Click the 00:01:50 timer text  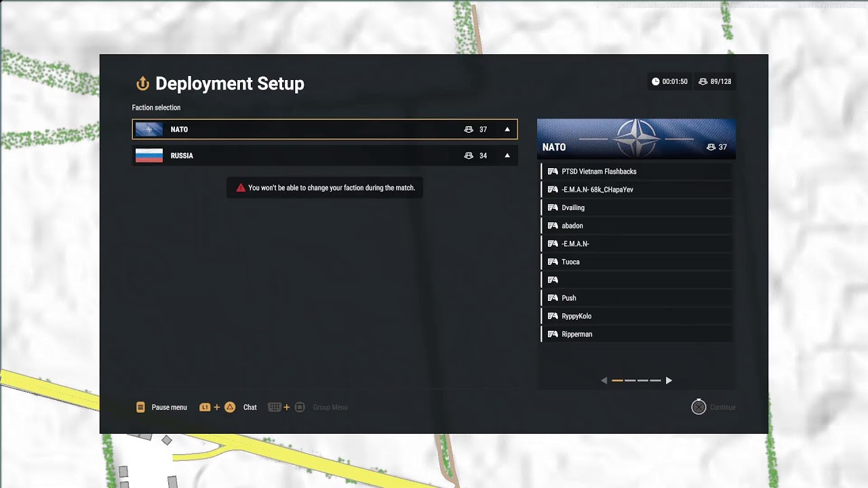(x=675, y=81)
